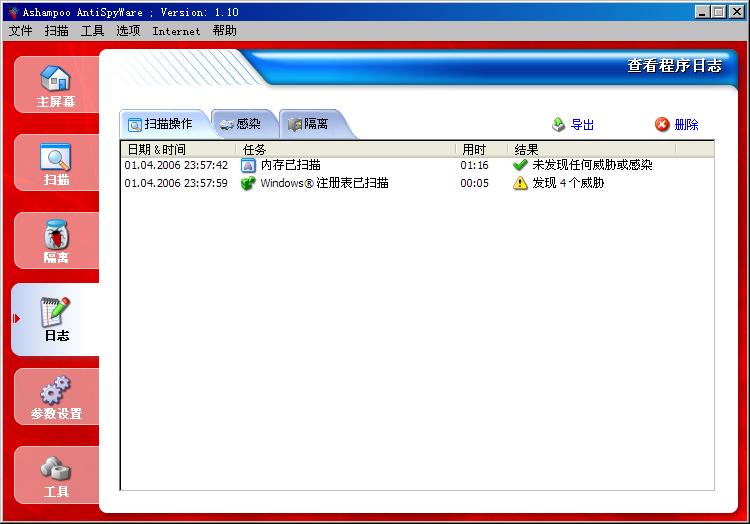
Task: Click the 未发现任何威胁或感染 result text
Action: click(592, 165)
